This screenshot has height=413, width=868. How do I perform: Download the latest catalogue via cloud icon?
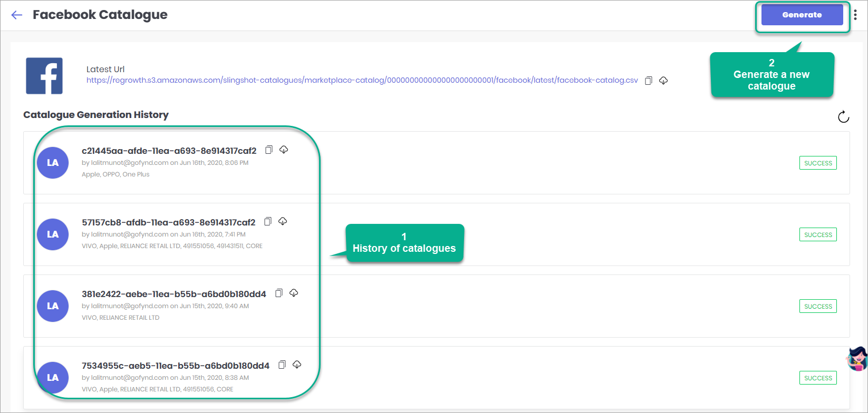(663, 81)
